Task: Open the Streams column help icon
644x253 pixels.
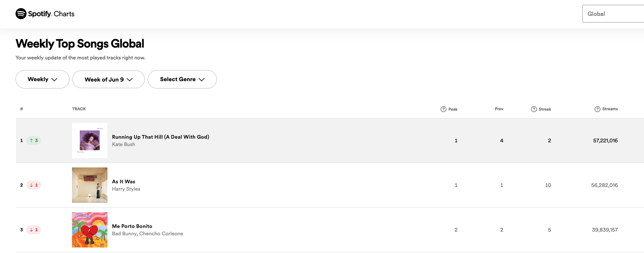Action: pyautogui.click(x=597, y=109)
